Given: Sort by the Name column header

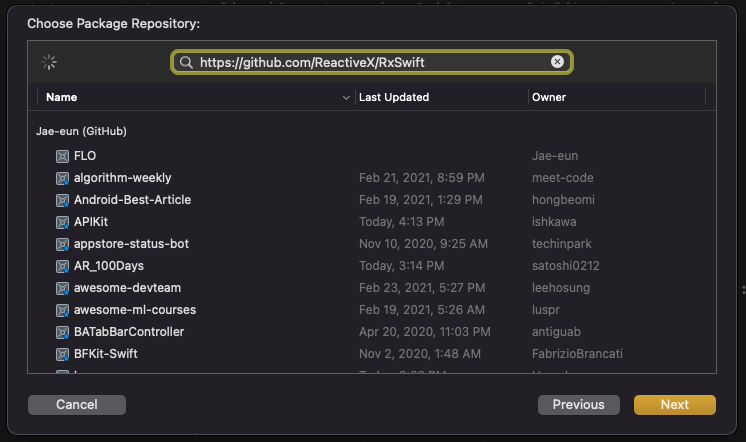Looking at the screenshot, I should (61, 97).
